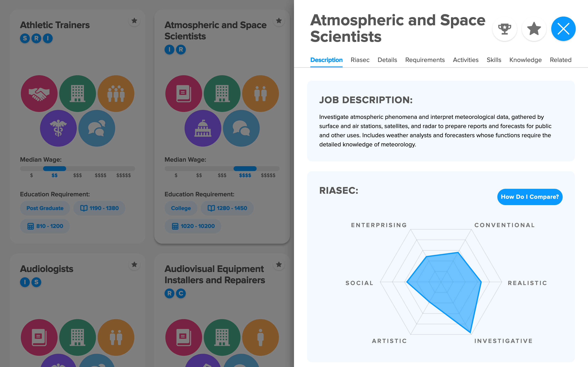The width and height of the screenshot is (588, 367).
Task: Switch to the Riasec tab
Action: click(360, 60)
